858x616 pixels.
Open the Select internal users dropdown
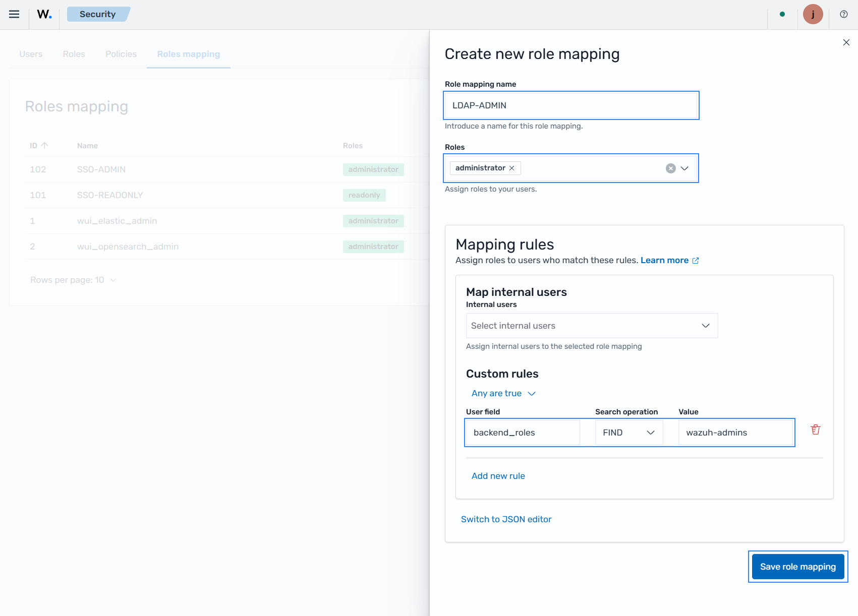(x=592, y=326)
